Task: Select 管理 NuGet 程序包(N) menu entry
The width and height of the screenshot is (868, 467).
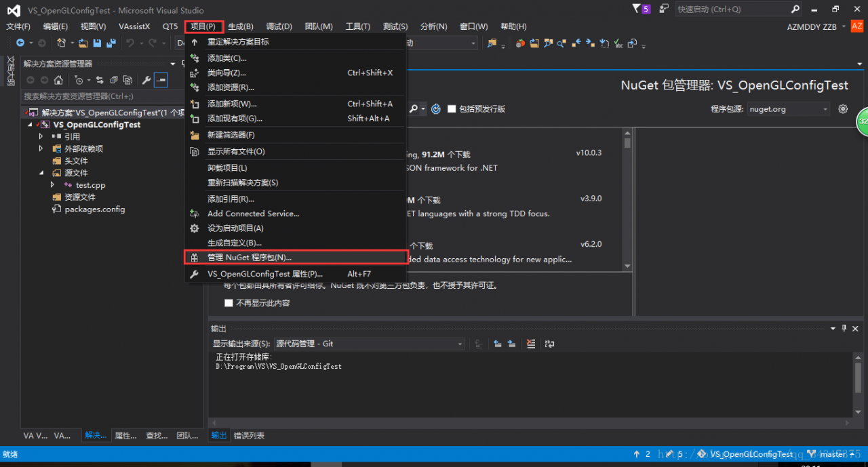Action: (249, 258)
